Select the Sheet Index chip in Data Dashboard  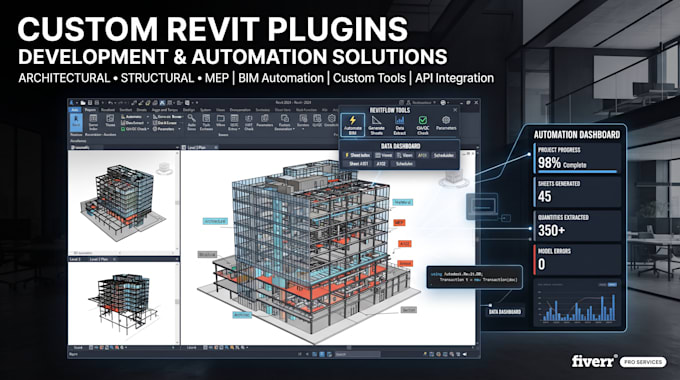coord(358,155)
